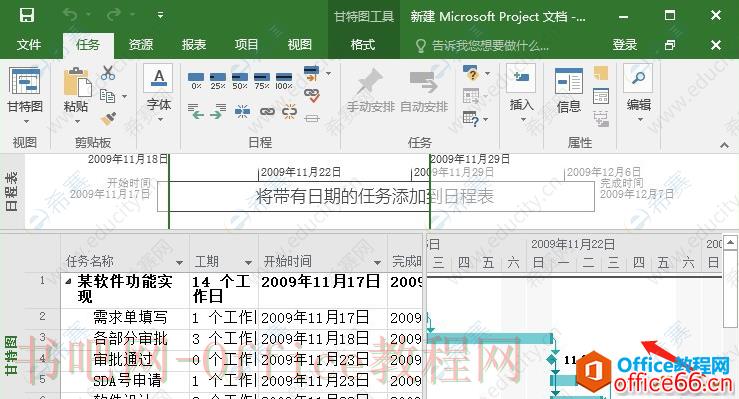Select the 审批通过 task name cell
The width and height of the screenshot is (739, 399).
click(x=125, y=360)
